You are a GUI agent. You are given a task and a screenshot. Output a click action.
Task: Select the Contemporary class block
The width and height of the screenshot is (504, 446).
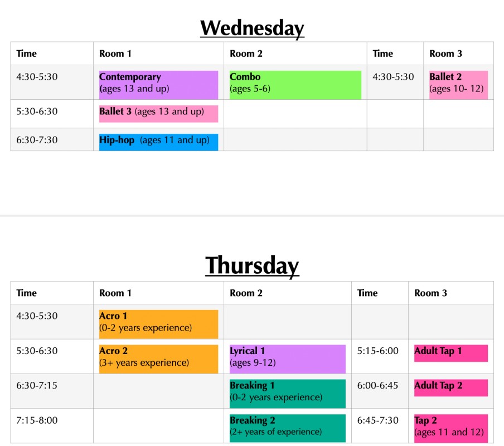click(158, 85)
